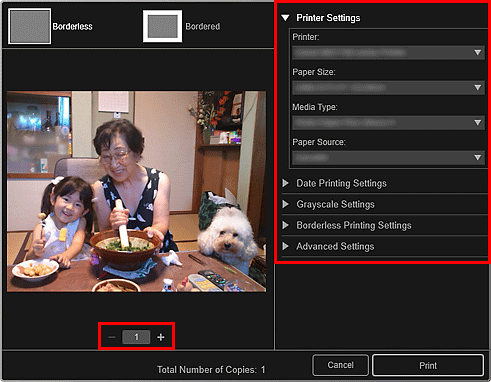The image size is (491, 382).
Task: Click the Media Type: field label
Action: click(x=315, y=107)
